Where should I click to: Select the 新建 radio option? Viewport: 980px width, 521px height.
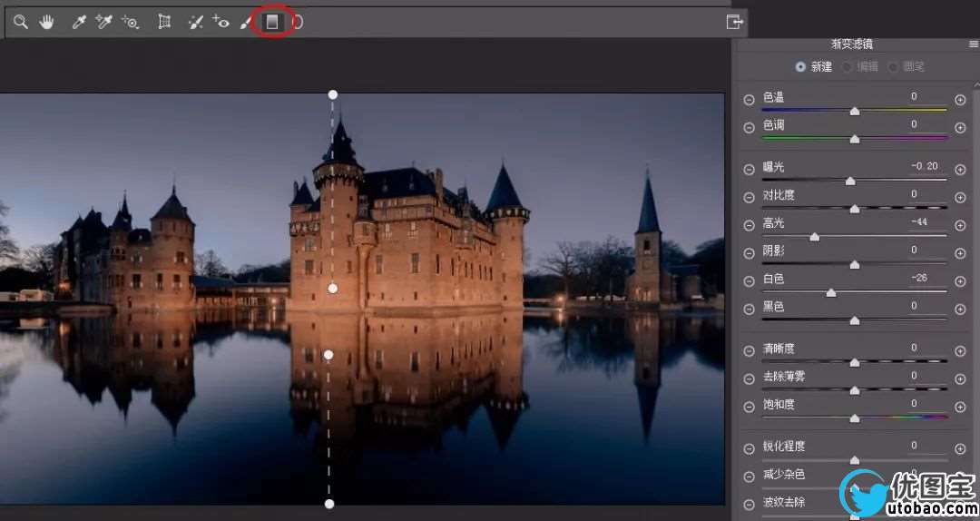tap(800, 66)
